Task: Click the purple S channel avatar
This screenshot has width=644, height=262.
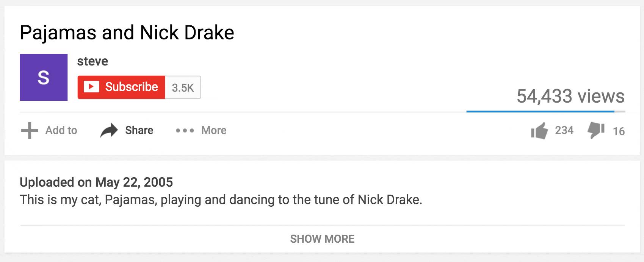Action: [x=44, y=77]
